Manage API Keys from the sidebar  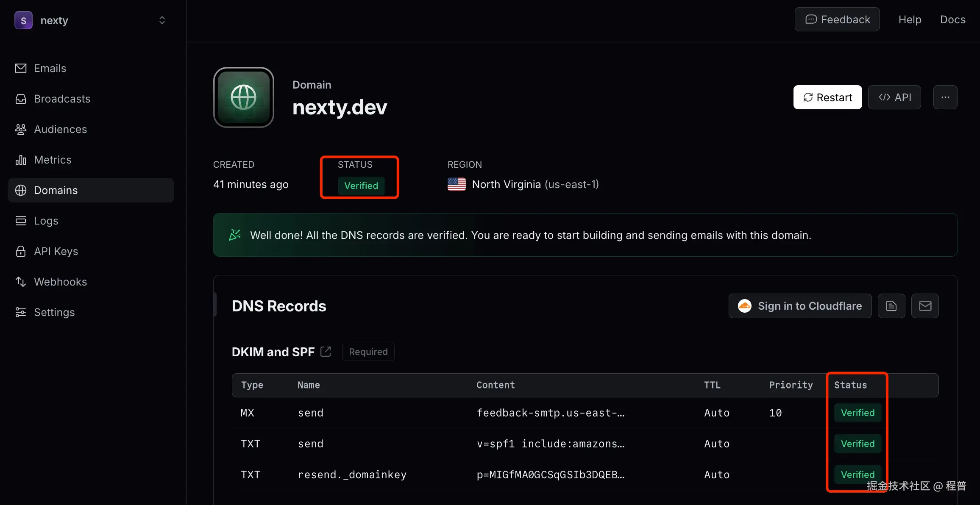[56, 251]
